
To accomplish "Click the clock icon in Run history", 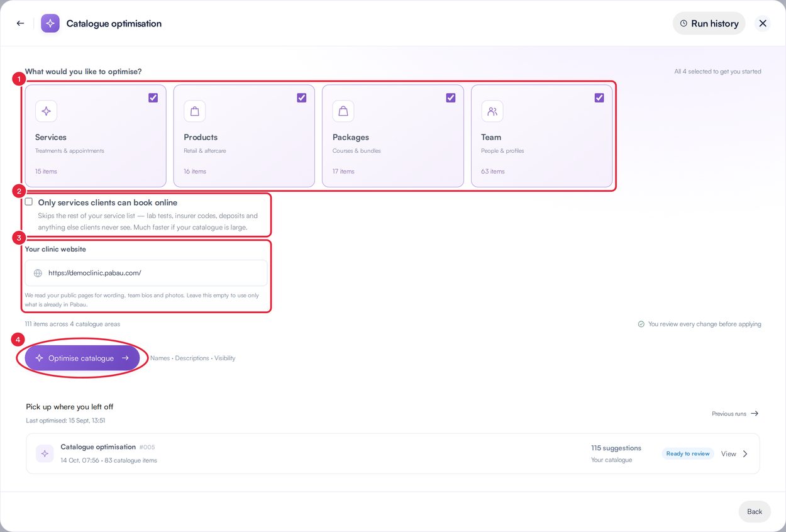I will [x=684, y=23].
